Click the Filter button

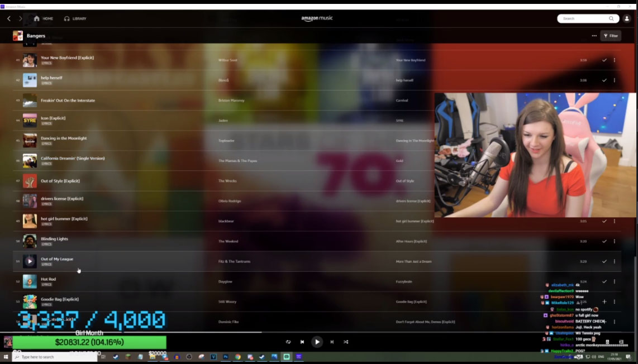click(611, 36)
